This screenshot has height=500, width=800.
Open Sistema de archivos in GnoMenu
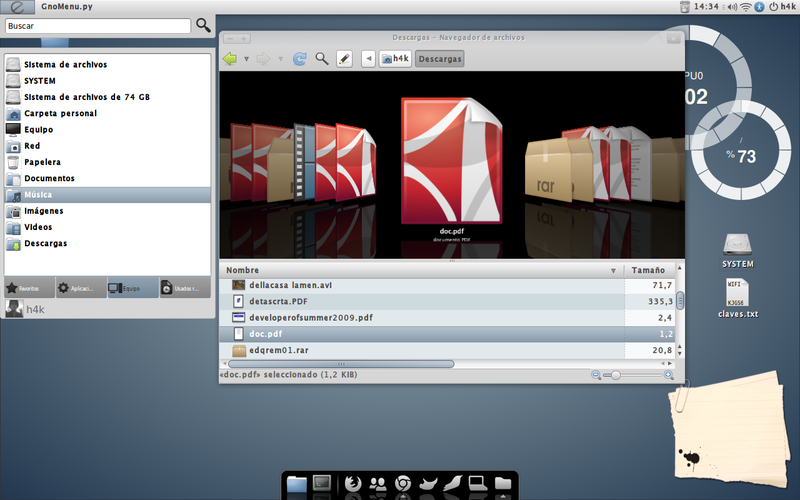click(x=108, y=64)
